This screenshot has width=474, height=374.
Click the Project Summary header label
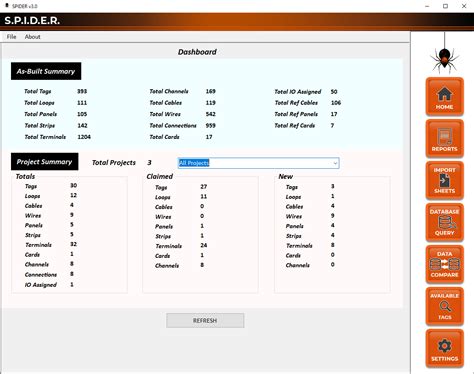tap(45, 162)
